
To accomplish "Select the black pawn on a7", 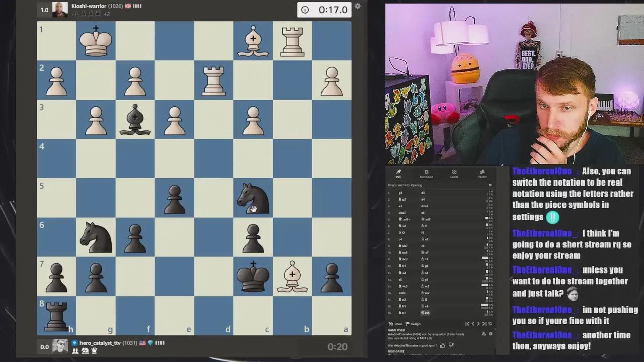I will pyautogui.click(x=332, y=276).
